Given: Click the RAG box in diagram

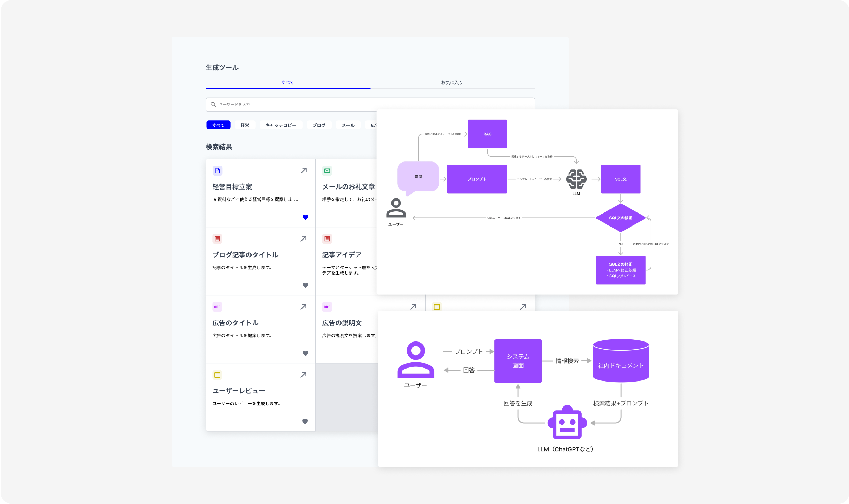Looking at the screenshot, I should [487, 134].
